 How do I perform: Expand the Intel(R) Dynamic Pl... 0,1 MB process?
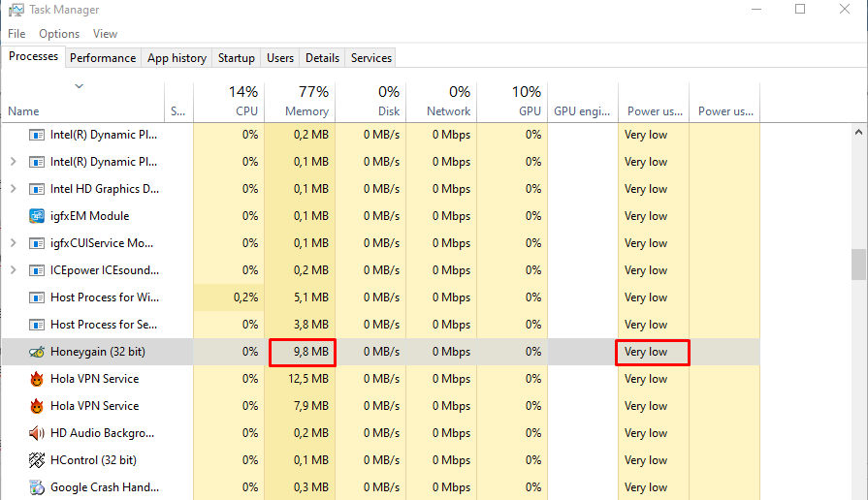[14, 162]
